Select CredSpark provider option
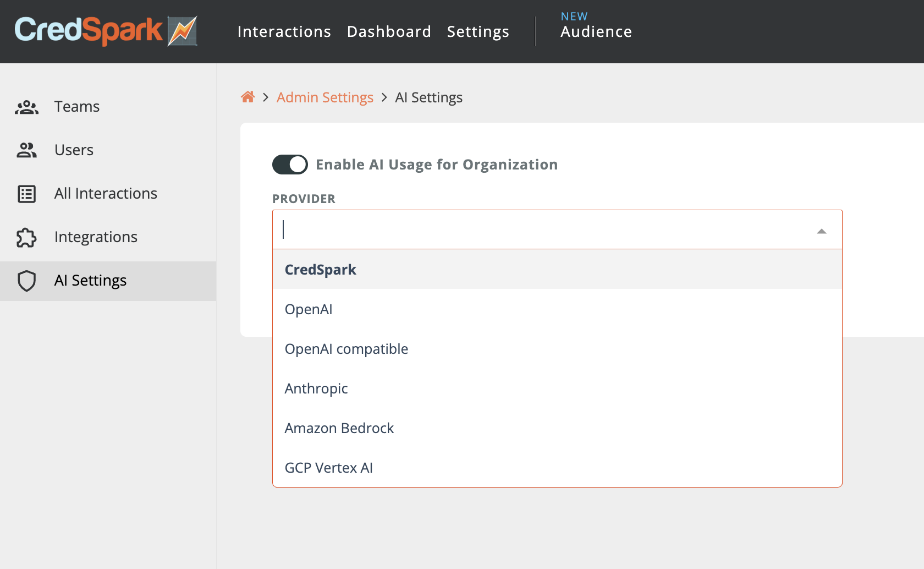 point(557,270)
